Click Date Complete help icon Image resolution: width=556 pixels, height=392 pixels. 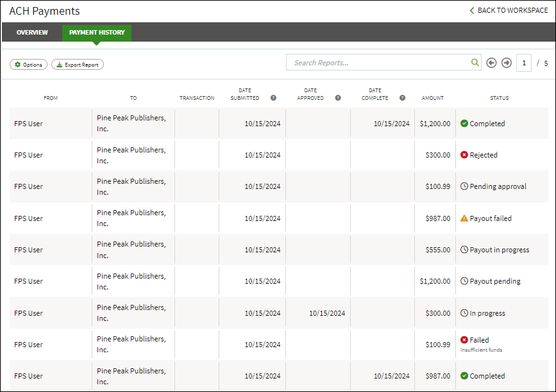click(402, 98)
